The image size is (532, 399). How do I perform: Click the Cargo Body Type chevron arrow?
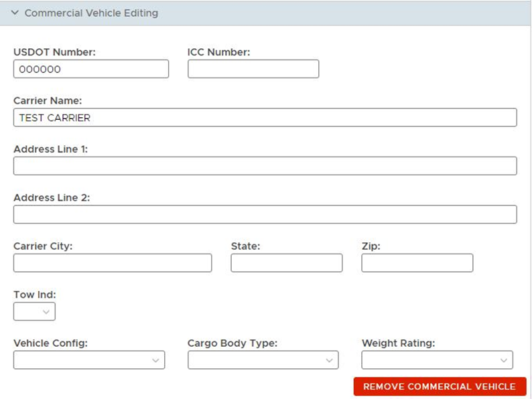329,360
